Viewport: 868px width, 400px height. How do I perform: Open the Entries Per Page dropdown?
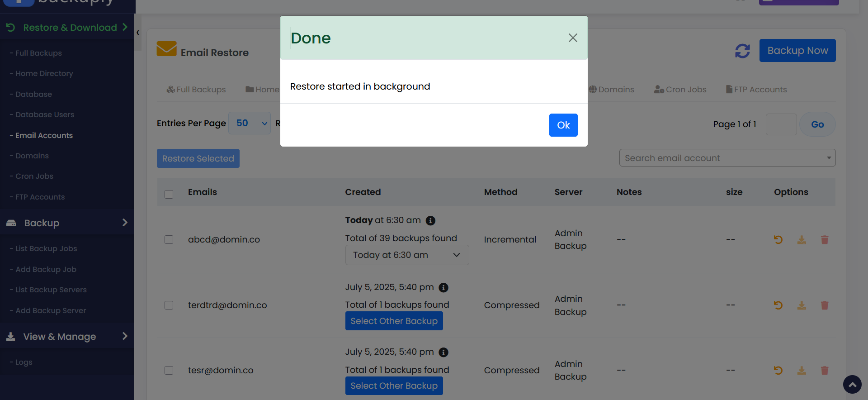pyautogui.click(x=250, y=123)
